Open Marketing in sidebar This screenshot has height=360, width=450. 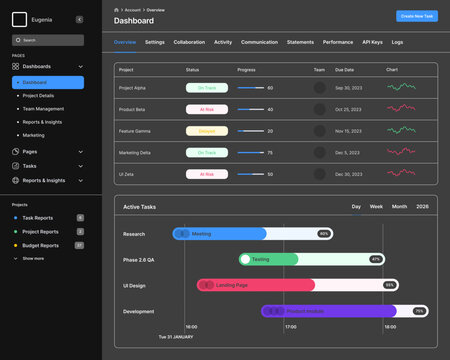33,135
